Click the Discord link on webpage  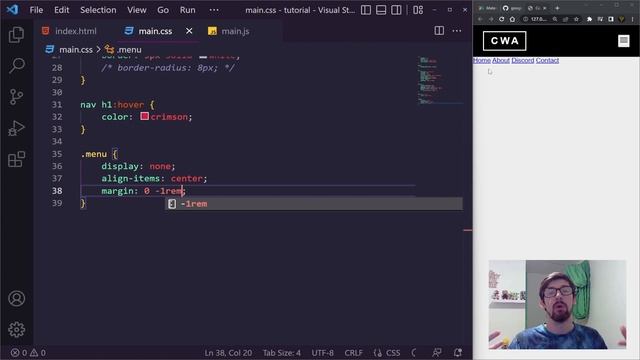tap(522, 60)
